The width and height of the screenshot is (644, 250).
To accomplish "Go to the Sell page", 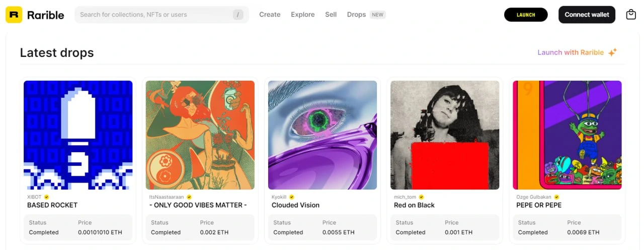I will point(331,15).
